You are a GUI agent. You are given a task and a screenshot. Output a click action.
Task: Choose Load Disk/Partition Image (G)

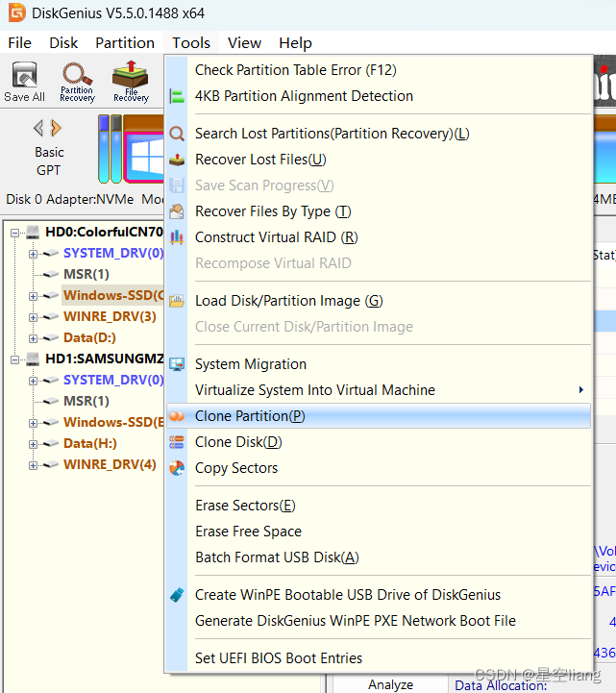(379, 301)
